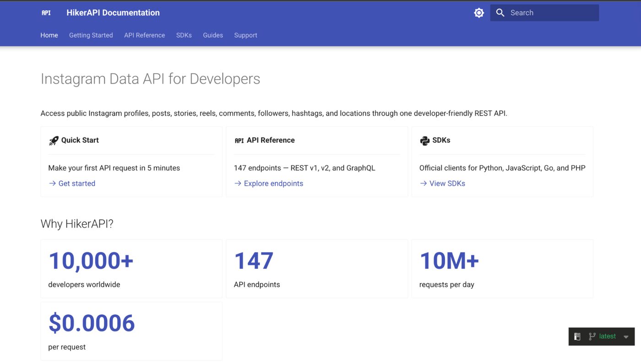
Task: Open the Home tab
Action: coord(49,35)
